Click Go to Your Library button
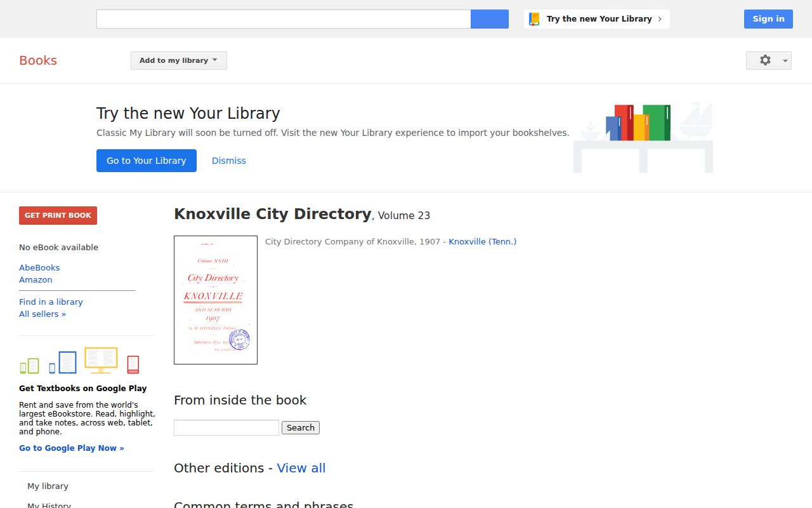This screenshot has width=812, height=508. [x=147, y=161]
